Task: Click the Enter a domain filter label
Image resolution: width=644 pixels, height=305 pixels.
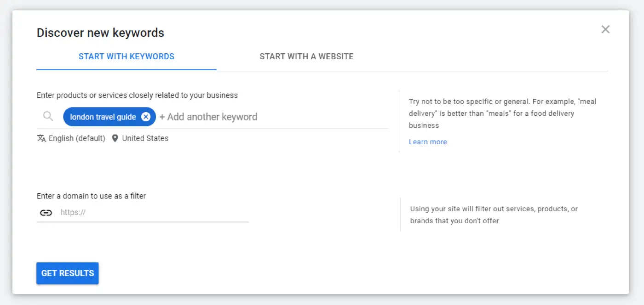Action: (91, 196)
